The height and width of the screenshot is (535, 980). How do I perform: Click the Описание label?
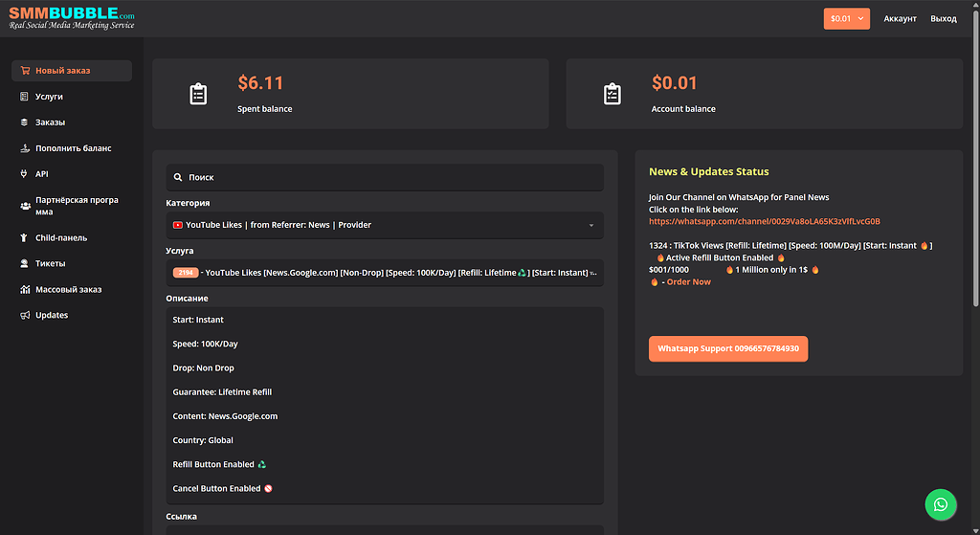click(187, 298)
